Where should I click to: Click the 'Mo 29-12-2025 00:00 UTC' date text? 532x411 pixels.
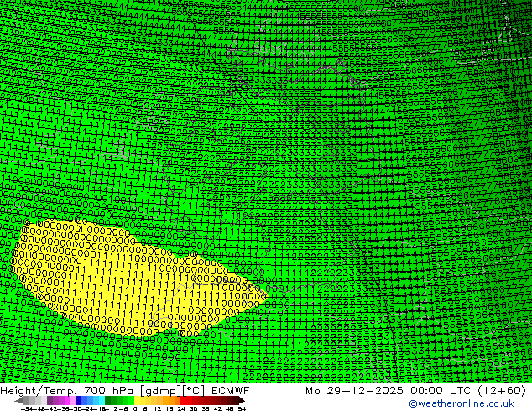[x=390, y=391]
